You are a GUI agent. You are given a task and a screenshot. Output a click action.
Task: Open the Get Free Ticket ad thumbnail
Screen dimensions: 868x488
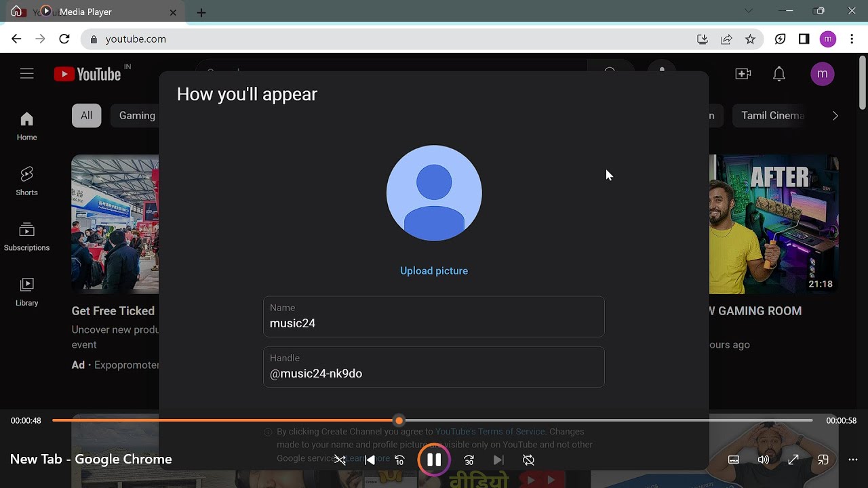click(x=115, y=224)
